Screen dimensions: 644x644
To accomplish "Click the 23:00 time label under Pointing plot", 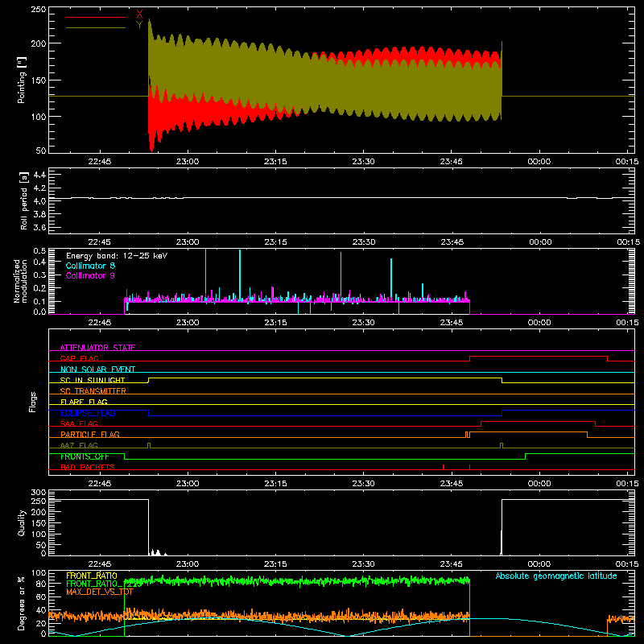I will (x=188, y=162).
